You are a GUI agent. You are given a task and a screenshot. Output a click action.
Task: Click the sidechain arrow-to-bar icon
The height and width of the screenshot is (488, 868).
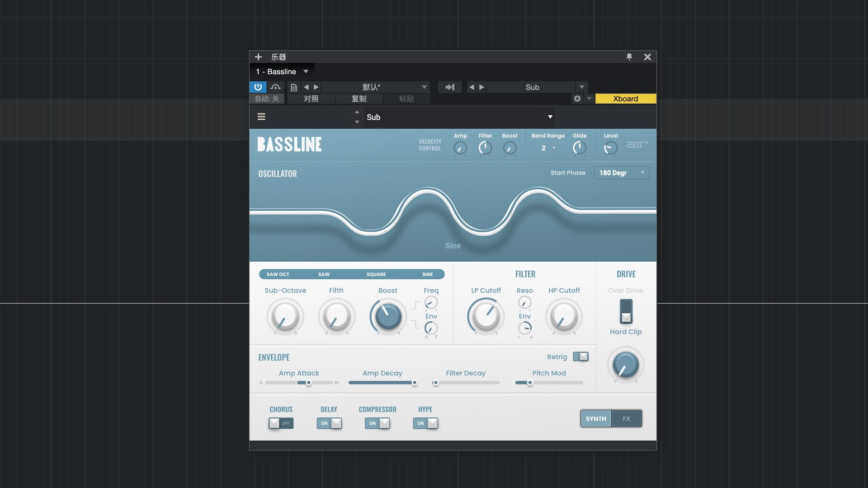pyautogui.click(x=450, y=87)
